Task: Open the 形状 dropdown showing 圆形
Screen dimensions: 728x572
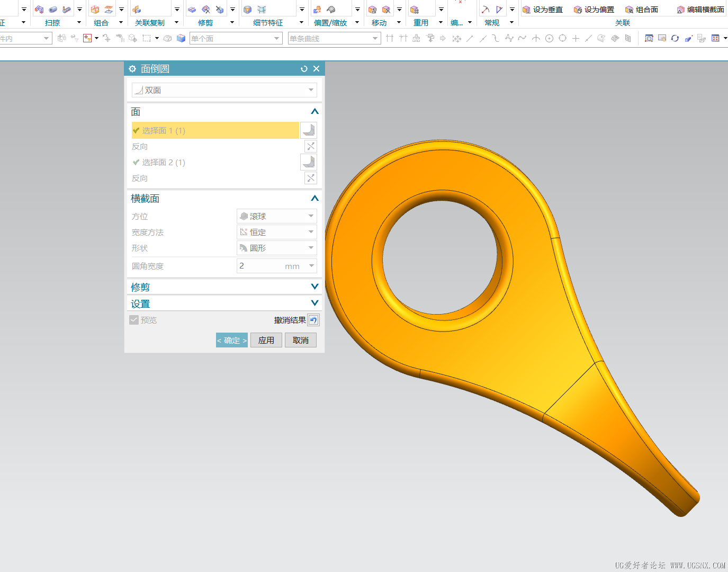Action: point(276,248)
